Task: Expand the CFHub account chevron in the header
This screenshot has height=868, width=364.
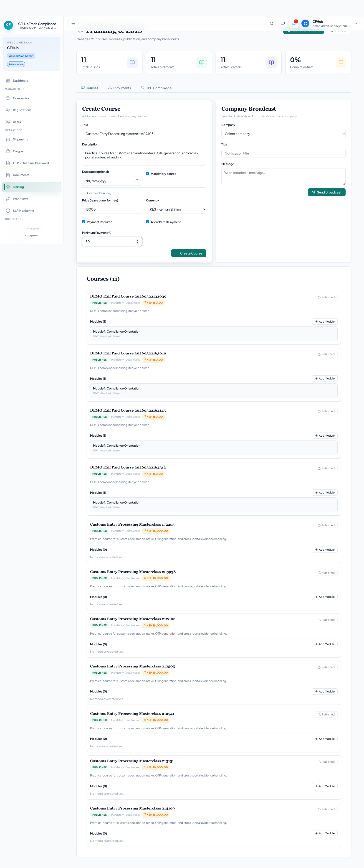Action: pos(356,24)
